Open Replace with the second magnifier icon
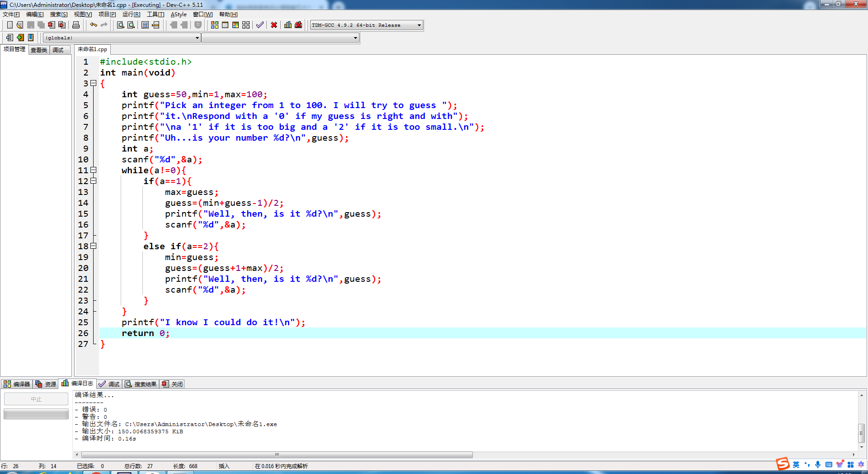Viewport: 868px width, 474px height. [131, 25]
